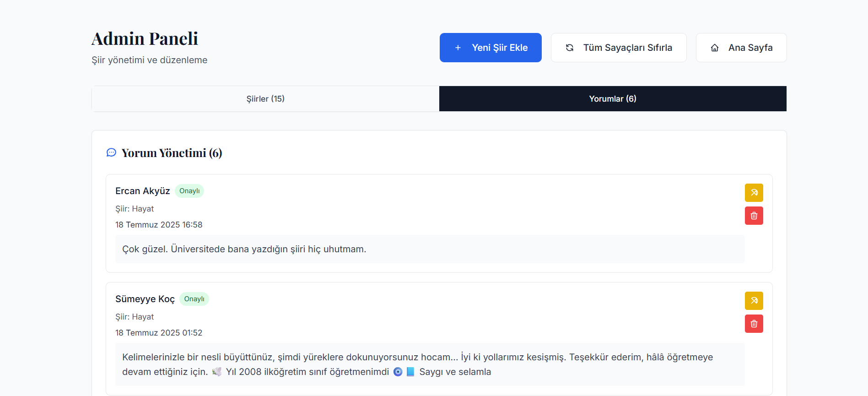868x396 pixels.
Task: Click Sümeyye Koç's comment text starting 'Kelimelerinizle'
Action: [x=417, y=358]
